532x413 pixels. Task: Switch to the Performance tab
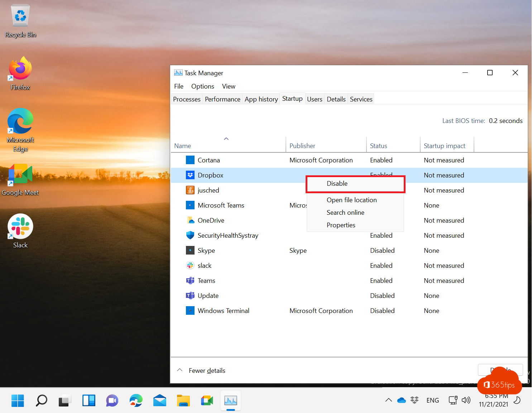pyautogui.click(x=222, y=99)
